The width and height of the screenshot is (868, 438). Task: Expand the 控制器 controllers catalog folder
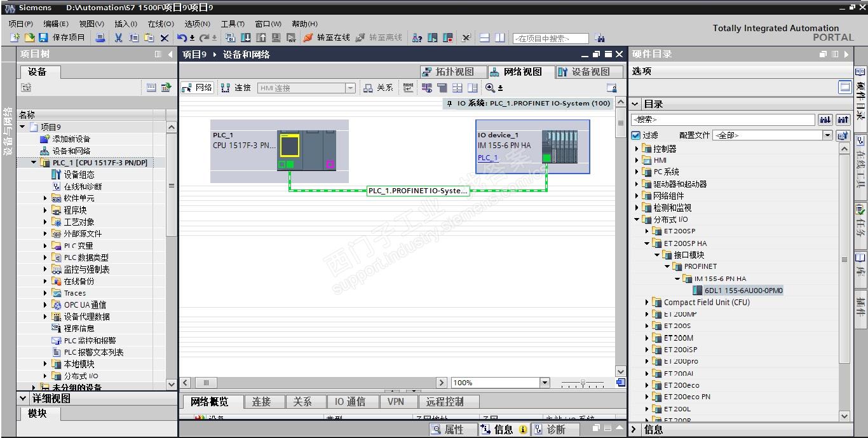pyautogui.click(x=637, y=149)
